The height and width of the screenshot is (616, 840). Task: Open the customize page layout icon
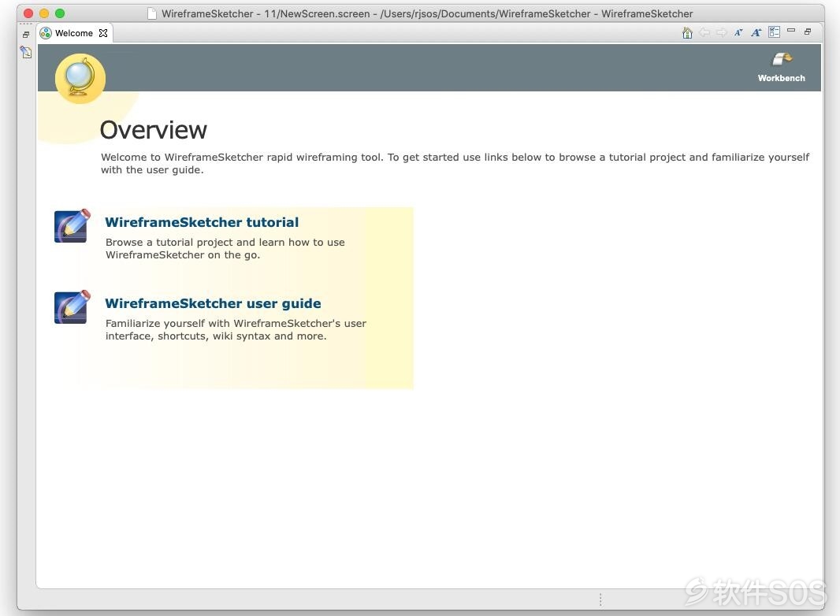pos(774,32)
